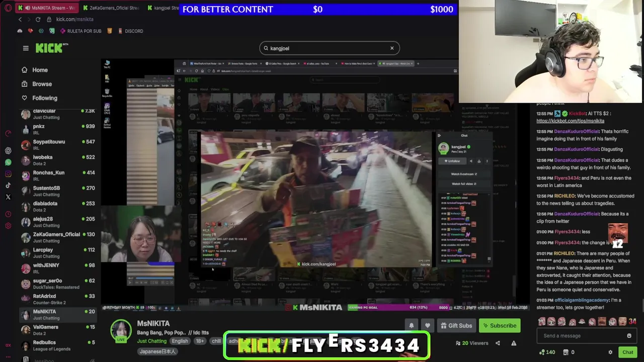Image resolution: width=644 pixels, height=362 pixels.
Task: Switch to the kangjoel Stream tab
Action: point(163,8)
